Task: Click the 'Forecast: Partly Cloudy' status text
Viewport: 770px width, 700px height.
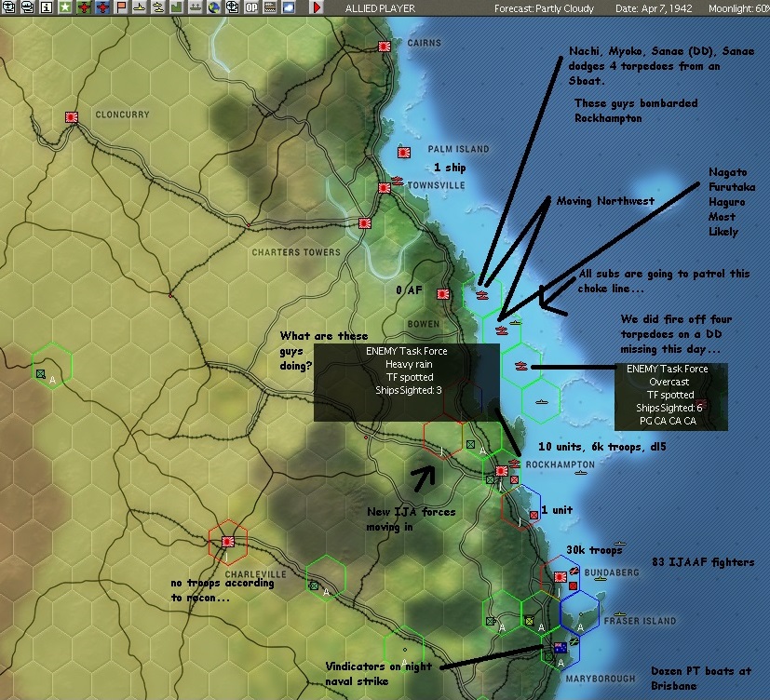Action: pos(544,8)
